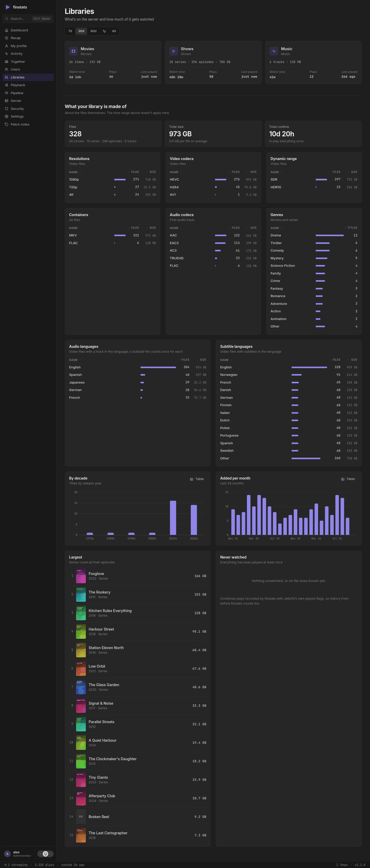The width and height of the screenshot is (370, 868).
Task: Click the Broken Reel BR placeholder thumbnail
Action: click(81, 817)
